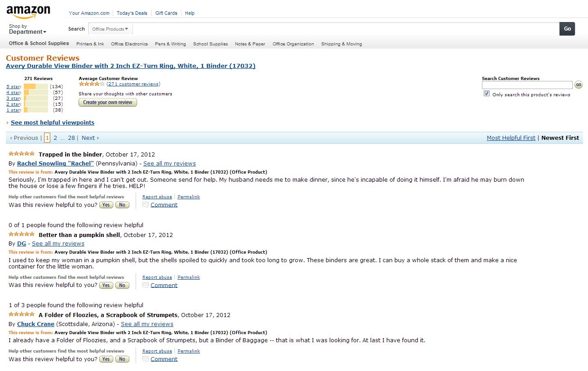Click the average star rating icons
588x371 pixels.
(92, 84)
